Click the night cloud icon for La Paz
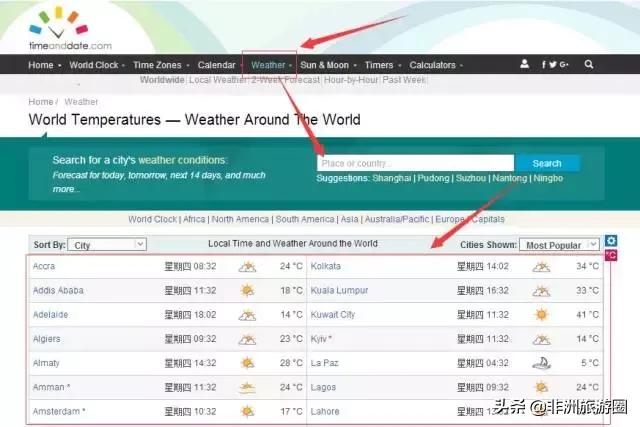This screenshot has width=640, height=427. tap(541, 363)
